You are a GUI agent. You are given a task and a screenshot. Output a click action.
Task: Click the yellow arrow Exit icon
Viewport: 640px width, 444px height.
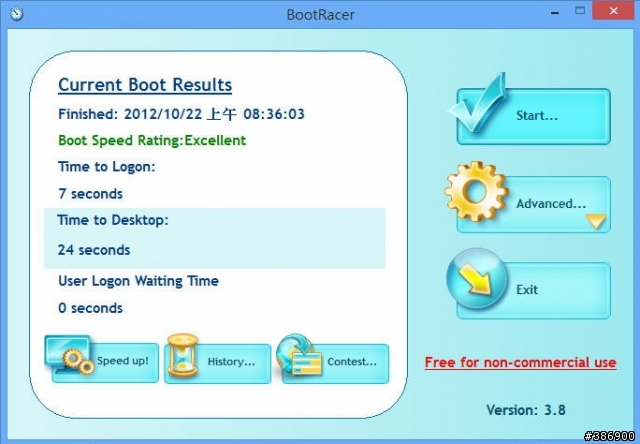coord(477,278)
